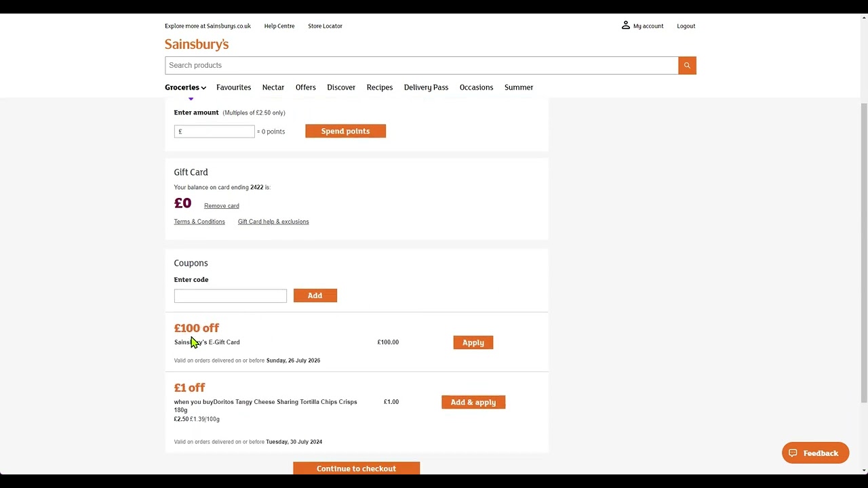
Task: Click the Add coupon button
Action: [315, 296]
